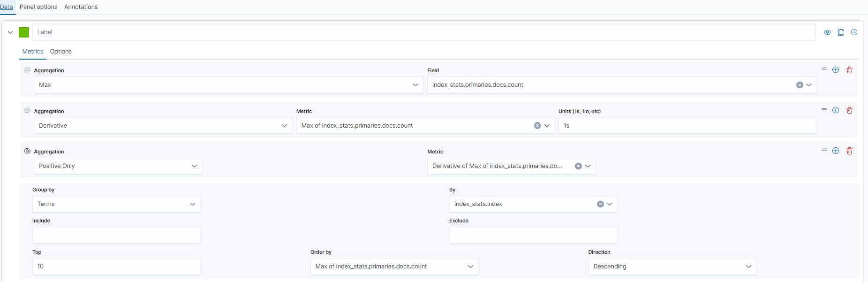This screenshot has width=868, height=282.
Task: Clear the index_stats.index group-by field
Action: pyautogui.click(x=600, y=204)
